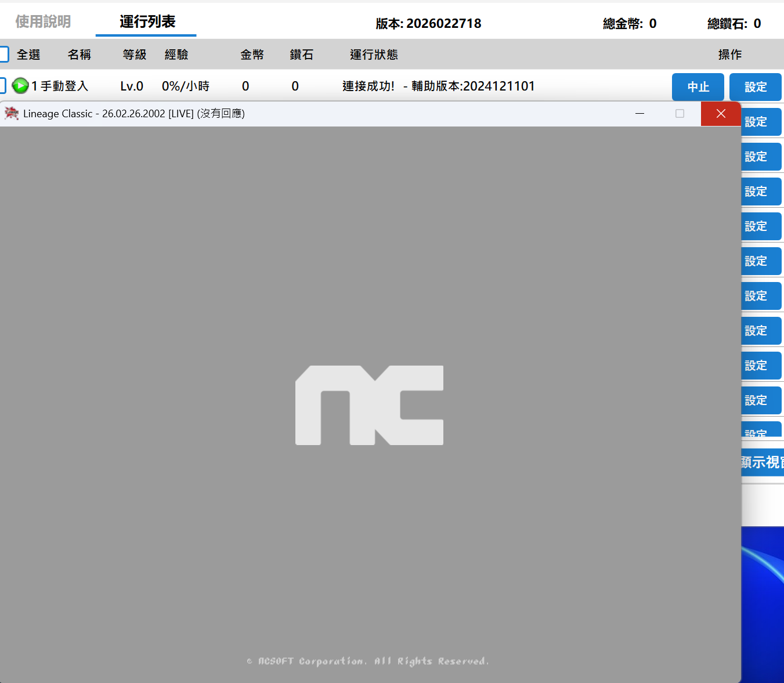Click the Lineage Classic window title icon

(11, 114)
